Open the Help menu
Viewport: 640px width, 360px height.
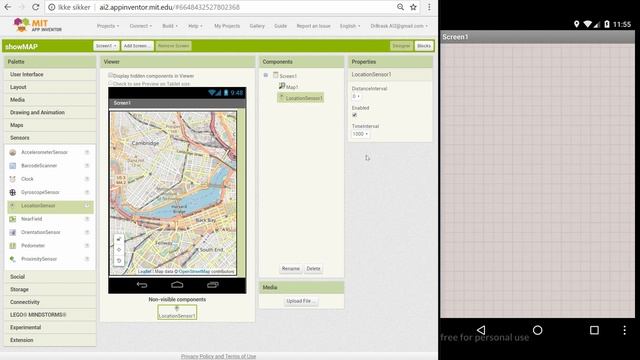tap(195, 26)
